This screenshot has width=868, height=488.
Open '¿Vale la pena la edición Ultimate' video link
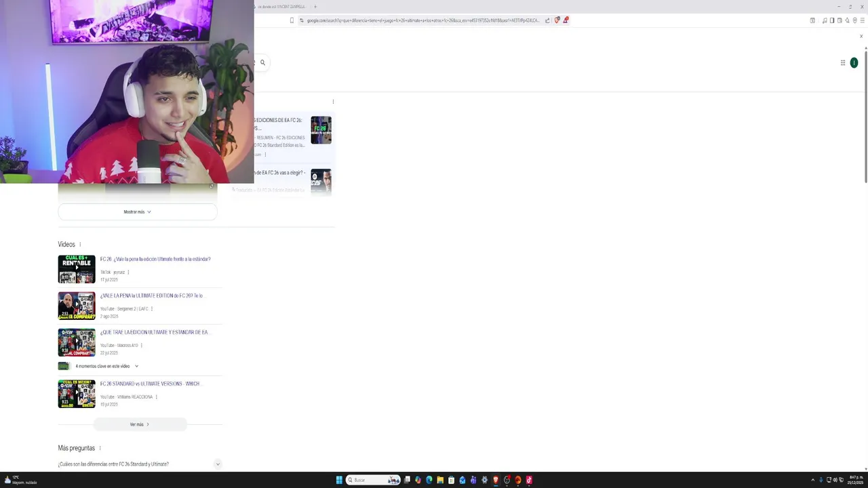click(155, 259)
